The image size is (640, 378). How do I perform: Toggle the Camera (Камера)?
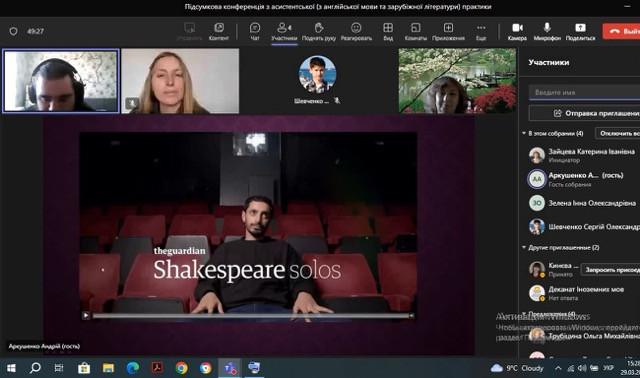pos(517,31)
